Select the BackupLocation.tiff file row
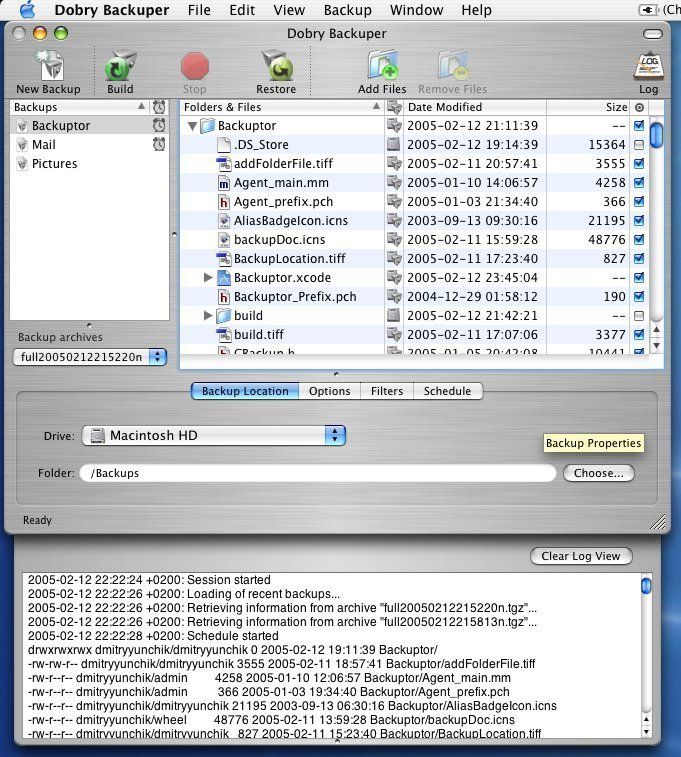Screen dimensions: 681x757 415,259
